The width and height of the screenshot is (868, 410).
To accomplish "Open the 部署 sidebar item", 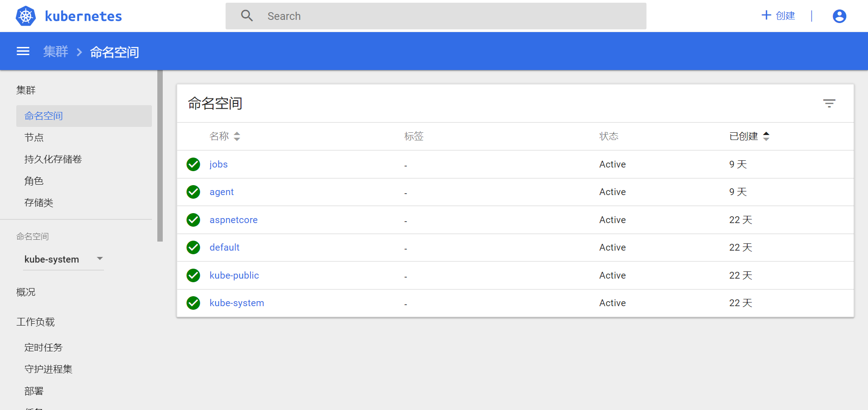I will (x=34, y=391).
